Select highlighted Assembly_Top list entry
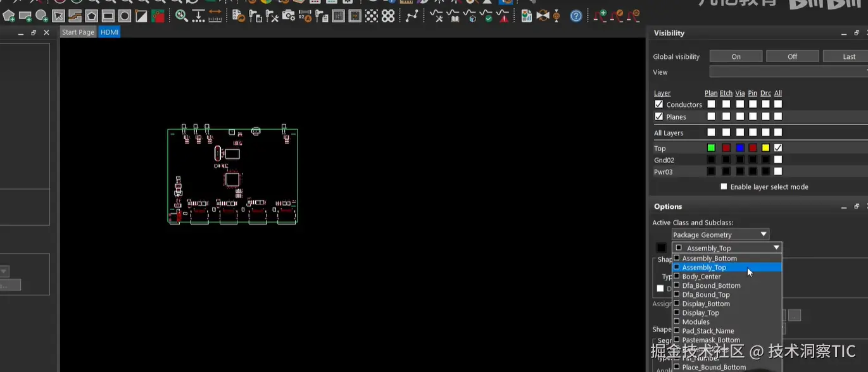868x372 pixels. pyautogui.click(x=727, y=268)
